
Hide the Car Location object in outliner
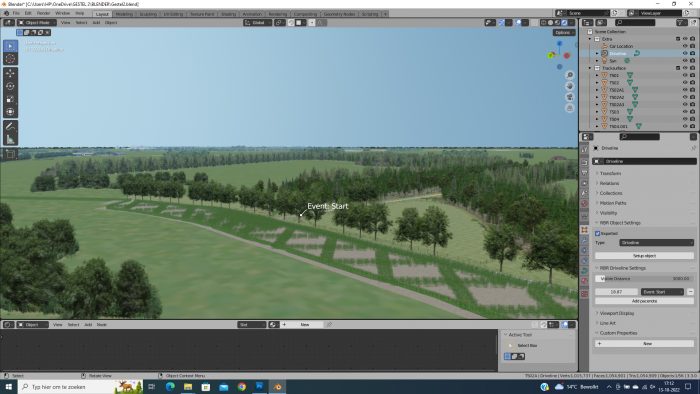coord(685,46)
